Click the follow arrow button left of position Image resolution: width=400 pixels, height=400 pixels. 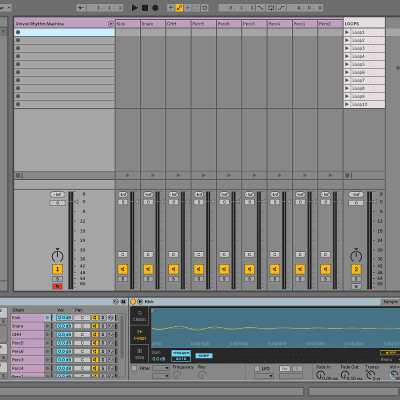click(81, 8)
